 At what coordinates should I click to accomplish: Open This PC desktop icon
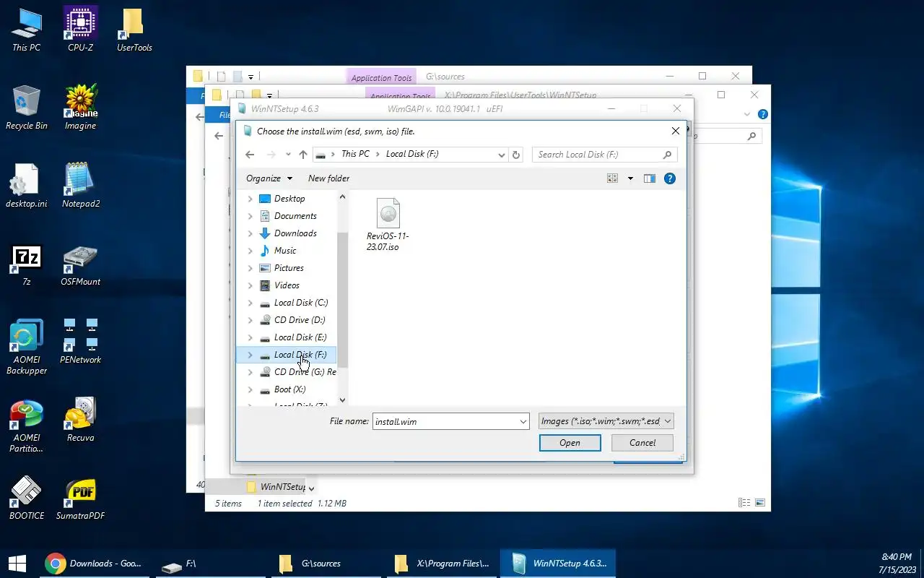tap(26, 30)
